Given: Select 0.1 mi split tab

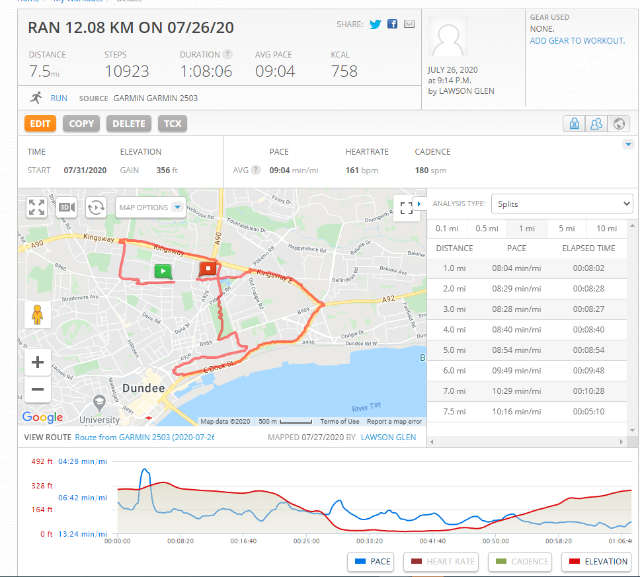Looking at the screenshot, I should (447, 229).
